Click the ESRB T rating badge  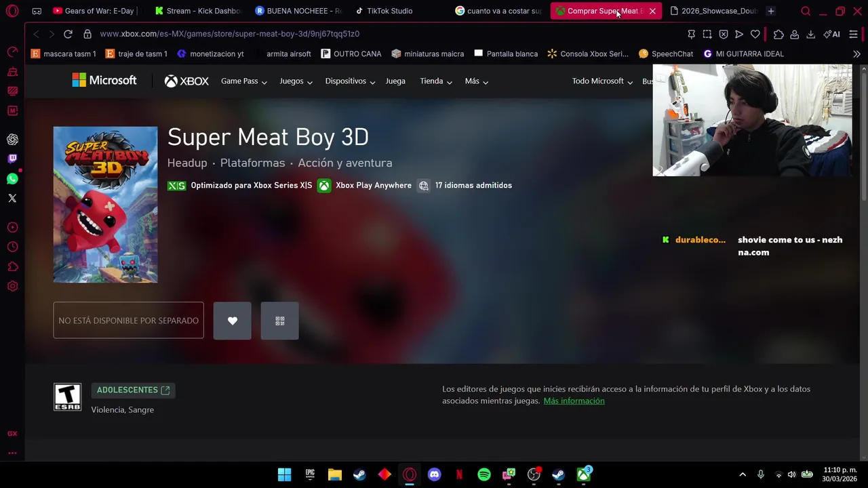point(67,397)
